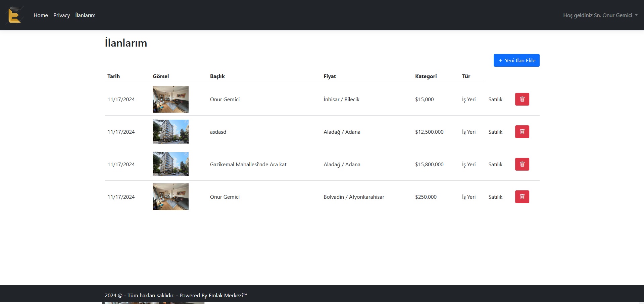Click the footer 'Powered By Emlak Merkezi' text

pos(213,295)
